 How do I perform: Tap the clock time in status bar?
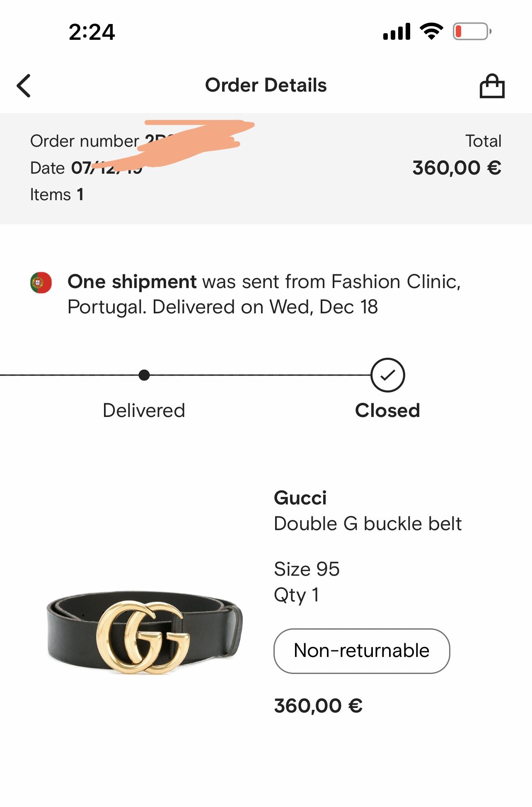92,32
